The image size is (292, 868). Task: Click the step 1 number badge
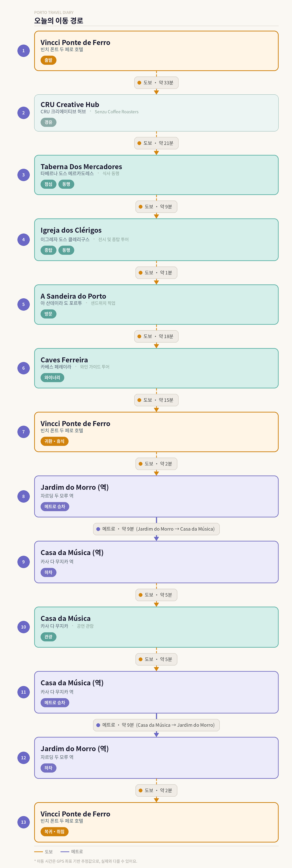click(x=23, y=51)
